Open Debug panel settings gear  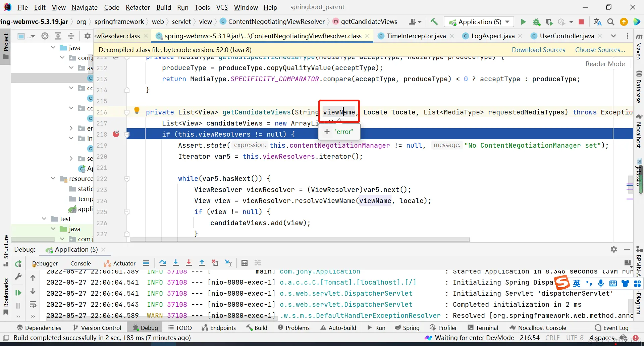pos(614,249)
